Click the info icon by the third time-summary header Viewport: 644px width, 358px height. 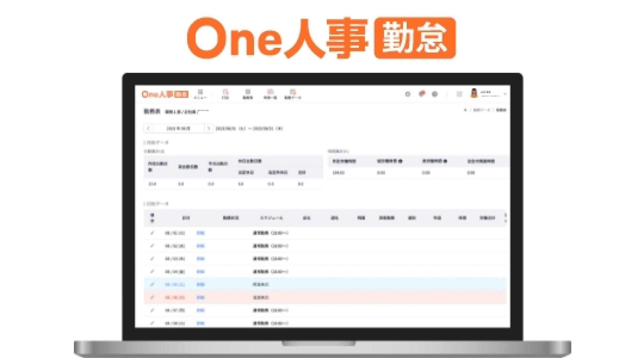point(445,161)
